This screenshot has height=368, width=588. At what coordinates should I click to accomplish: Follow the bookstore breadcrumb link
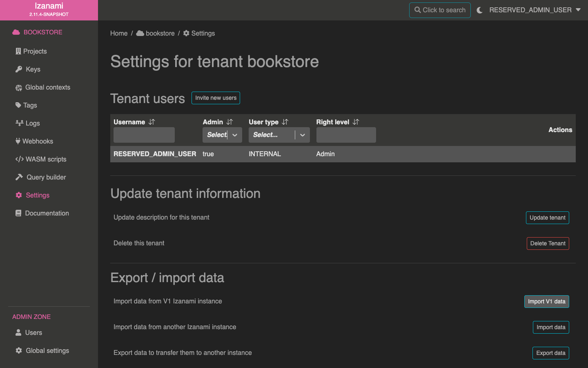(160, 33)
